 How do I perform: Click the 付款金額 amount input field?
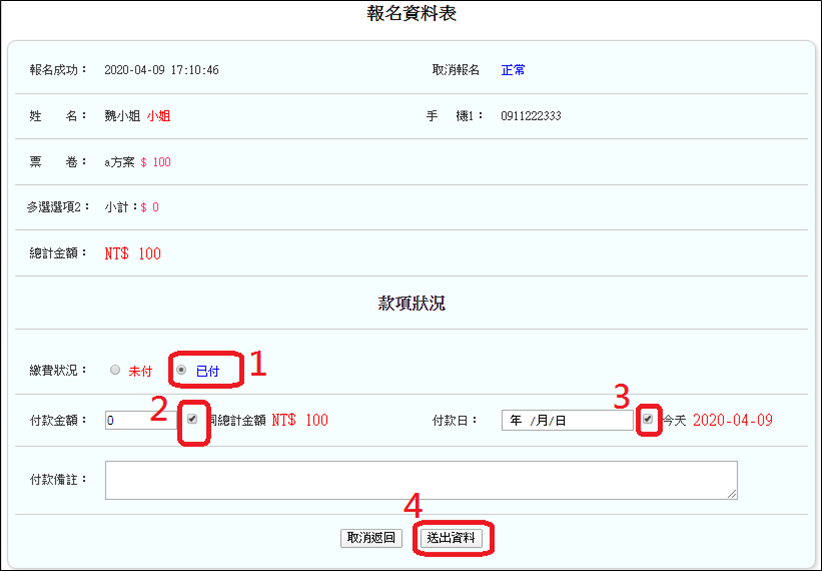tap(140, 421)
